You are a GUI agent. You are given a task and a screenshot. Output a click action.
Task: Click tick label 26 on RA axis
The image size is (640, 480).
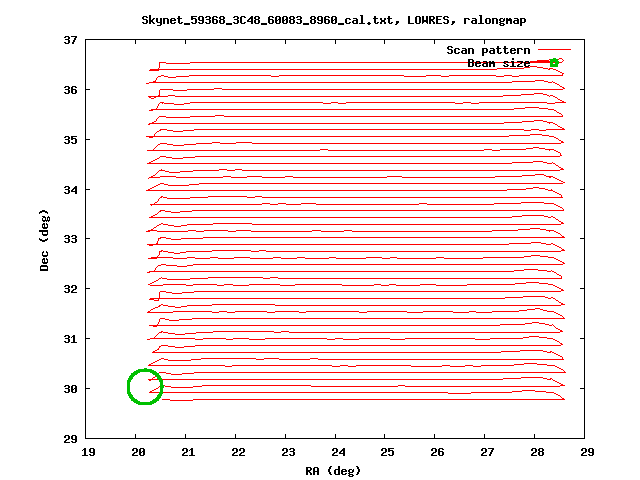point(437,452)
